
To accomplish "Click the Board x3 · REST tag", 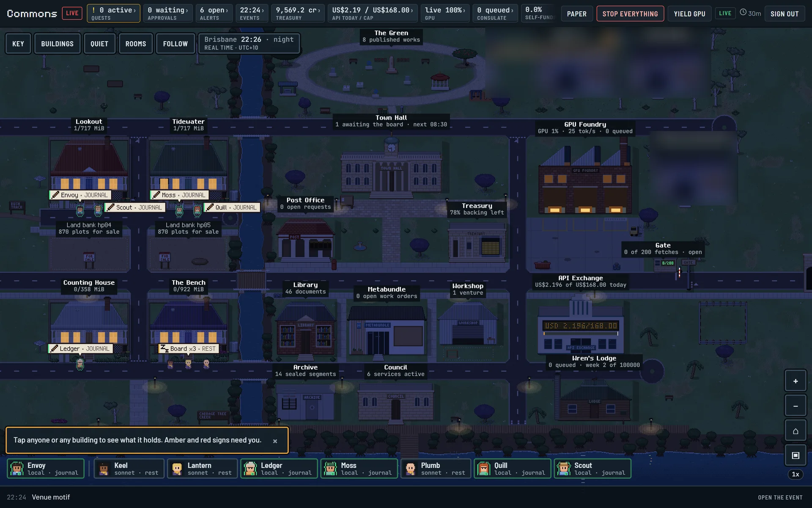I will click(x=189, y=349).
